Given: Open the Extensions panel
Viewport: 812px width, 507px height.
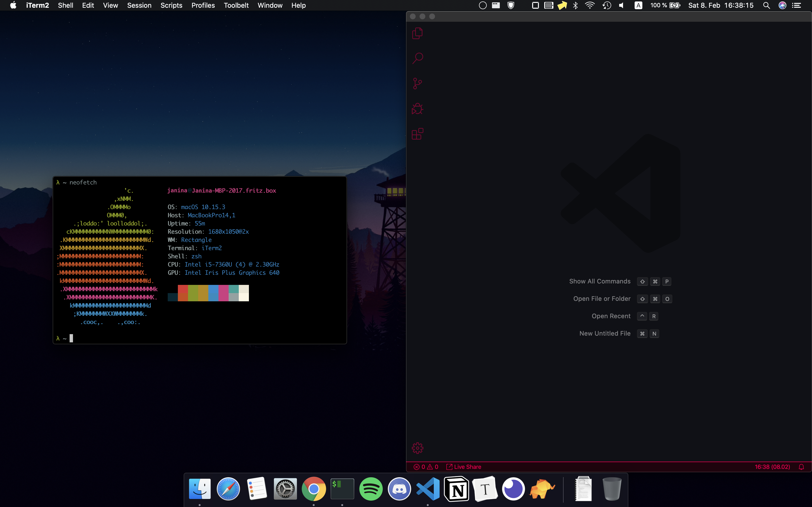Looking at the screenshot, I should [x=417, y=134].
